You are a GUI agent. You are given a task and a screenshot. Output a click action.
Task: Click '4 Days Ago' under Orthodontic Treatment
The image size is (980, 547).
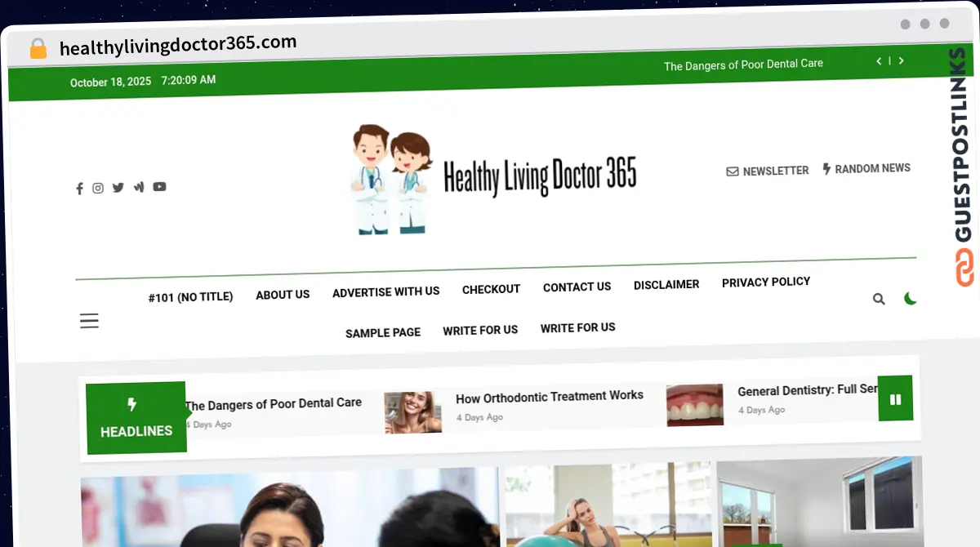(479, 417)
